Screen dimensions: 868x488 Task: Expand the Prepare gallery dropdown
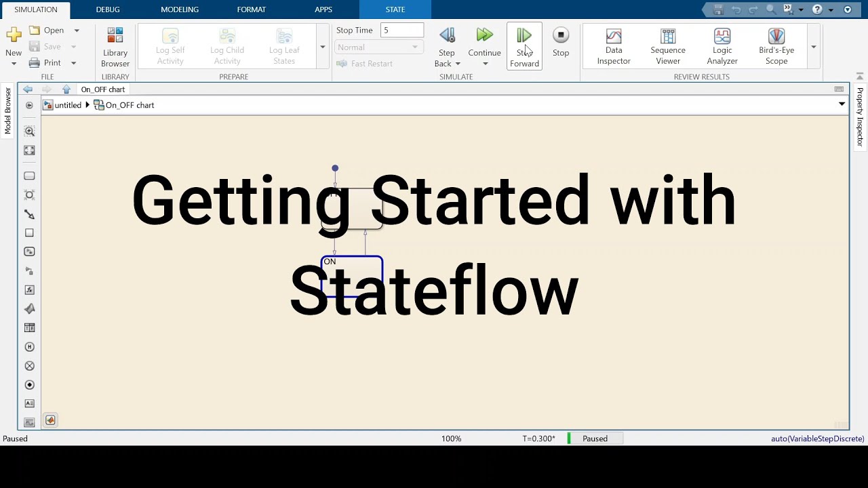[322, 47]
